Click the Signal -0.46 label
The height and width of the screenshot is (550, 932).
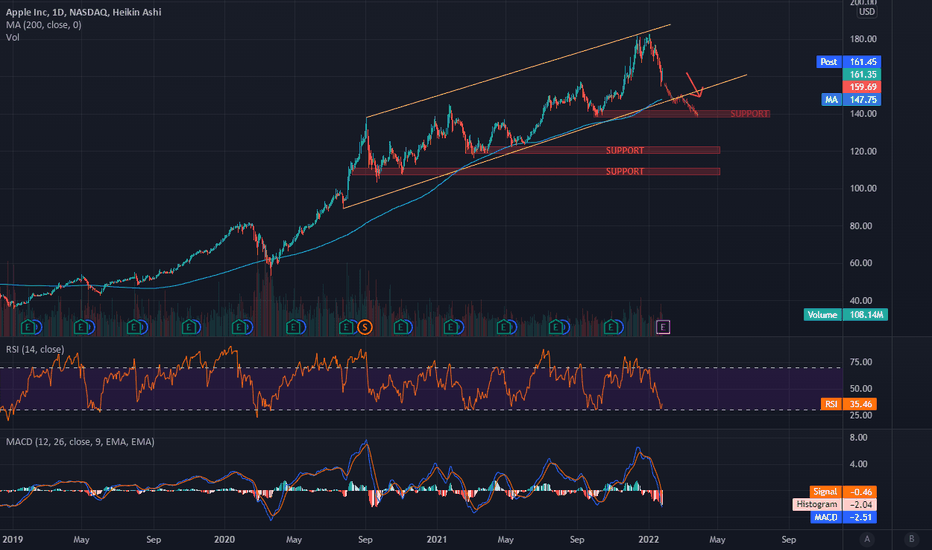(x=843, y=492)
